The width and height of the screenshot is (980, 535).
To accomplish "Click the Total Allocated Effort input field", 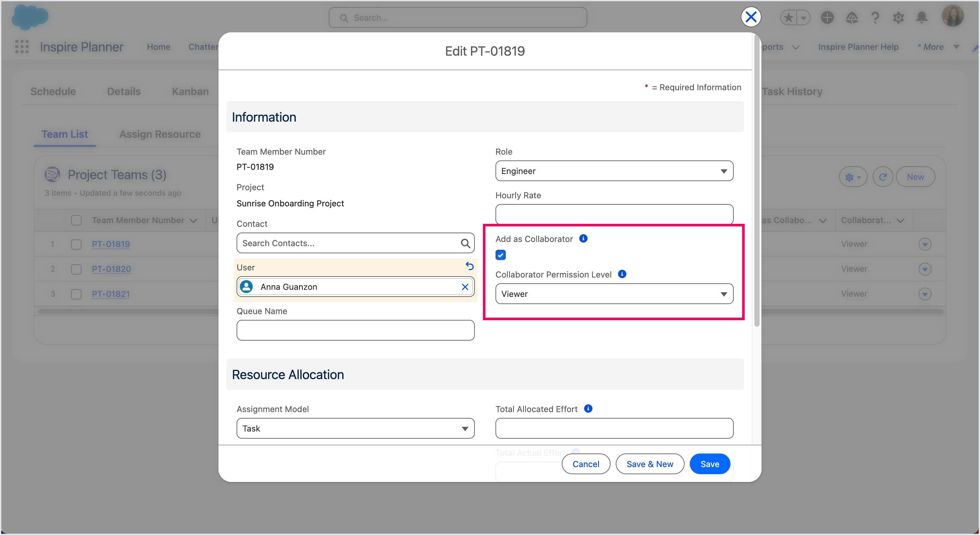I will [614, 428].
